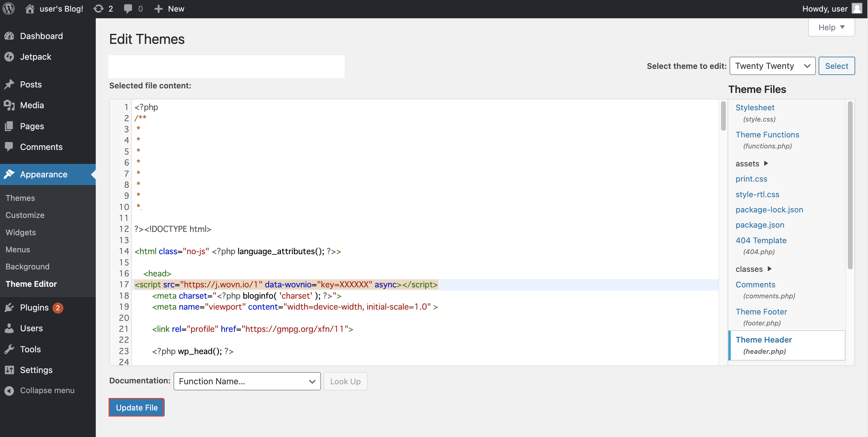The image size is (868, 437).
Task: Click the Select theme button
Action: coord(837,66)
